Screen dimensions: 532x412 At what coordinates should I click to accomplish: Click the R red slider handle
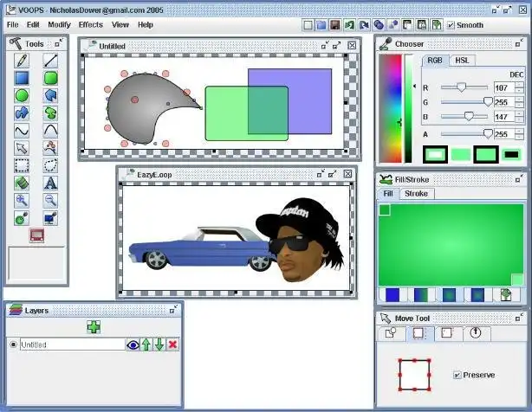(x=461, y=87)
